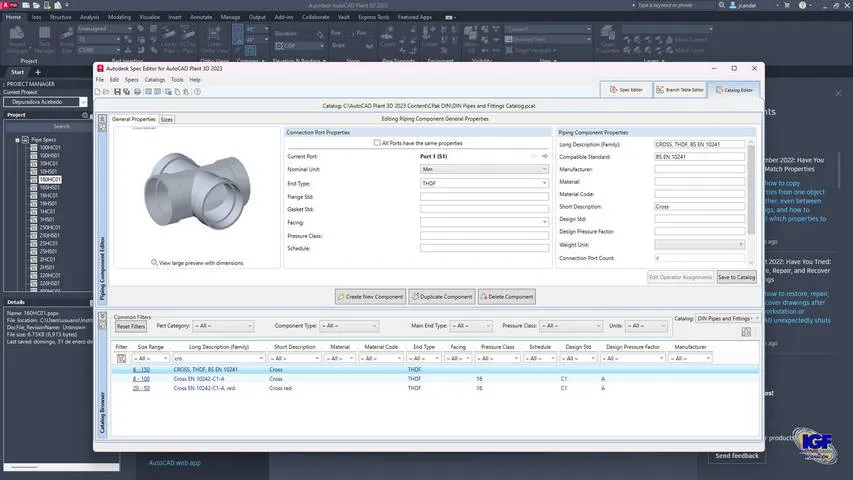This screenshot has height=480, width=853.
Task: Collapse the Piping Component Editor panel chevron
Action: 102,118
